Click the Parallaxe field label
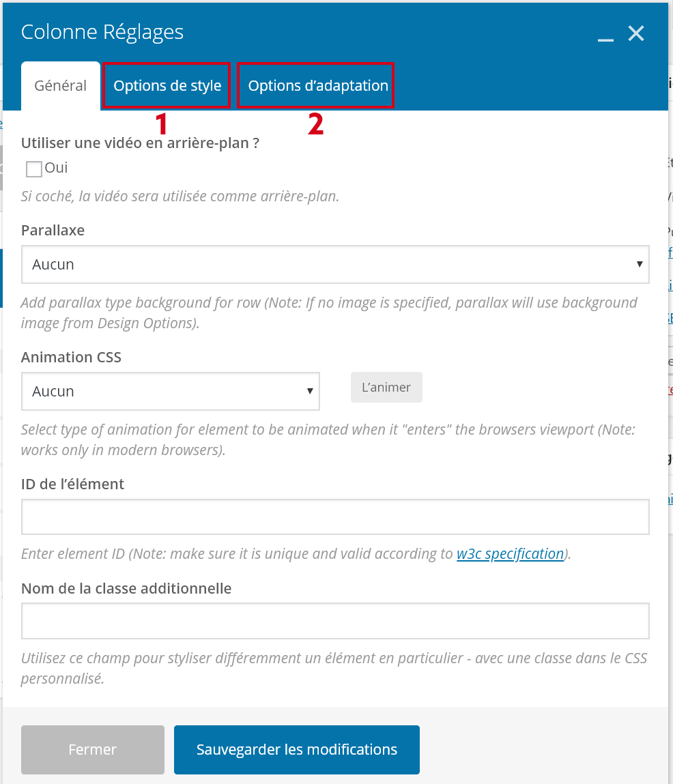Screen dimensions: 673x784 pos(53,230)
